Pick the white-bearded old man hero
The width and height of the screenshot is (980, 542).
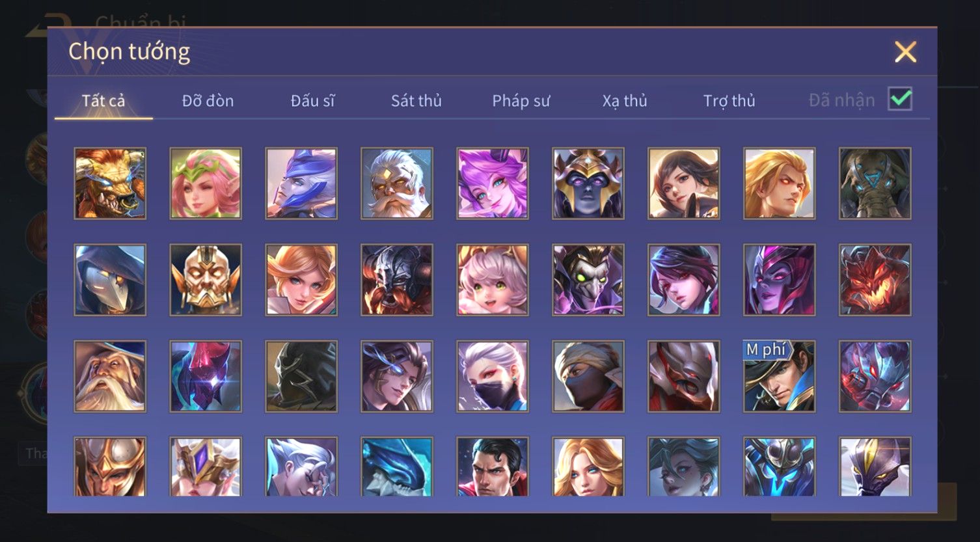397,183
